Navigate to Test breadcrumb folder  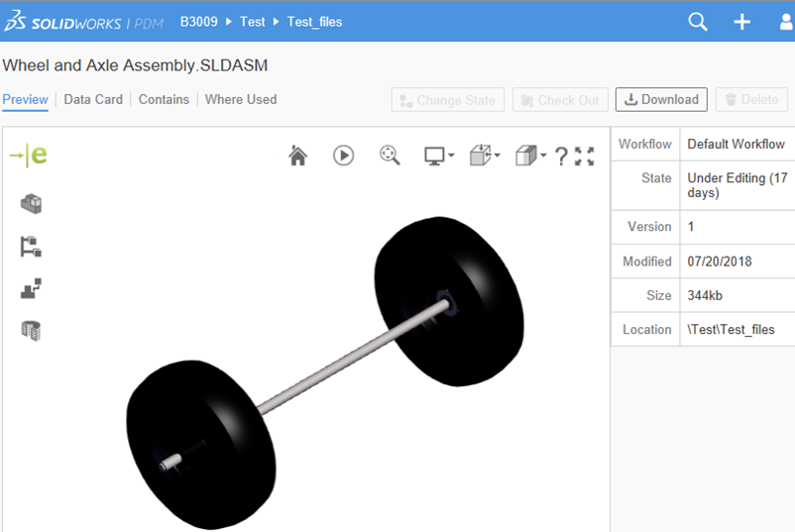coord(252,22)
